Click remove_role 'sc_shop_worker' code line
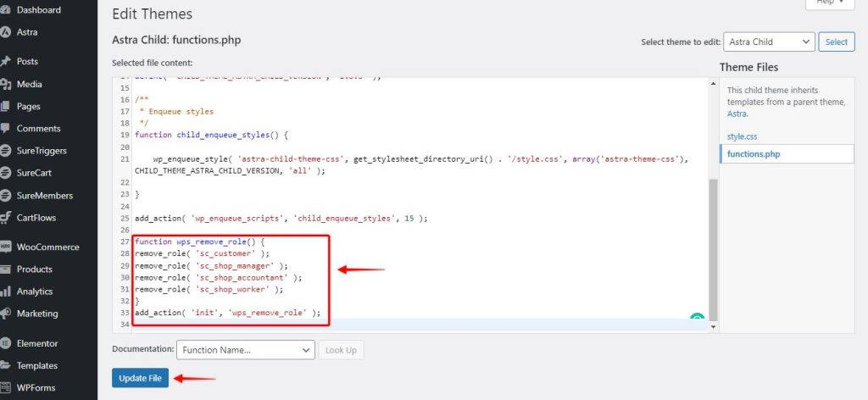The width and height of the screenshot is (868, 400). (209, 289)
